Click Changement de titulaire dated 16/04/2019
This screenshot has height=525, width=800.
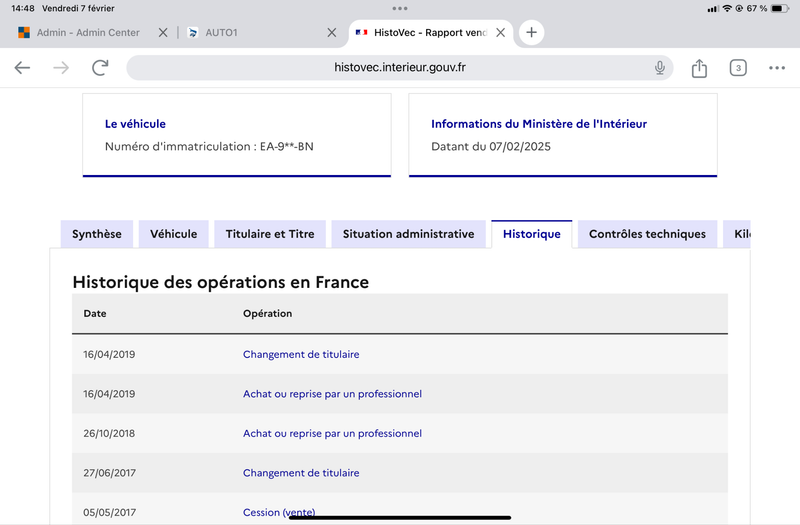click(301, 354)
